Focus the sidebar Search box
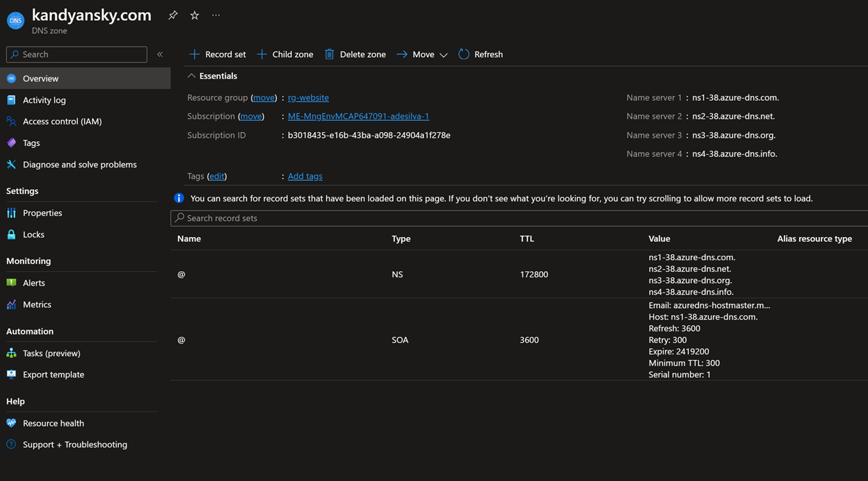Image resolution: width=868 pixels, height=481 pixels. pos(77,54)
